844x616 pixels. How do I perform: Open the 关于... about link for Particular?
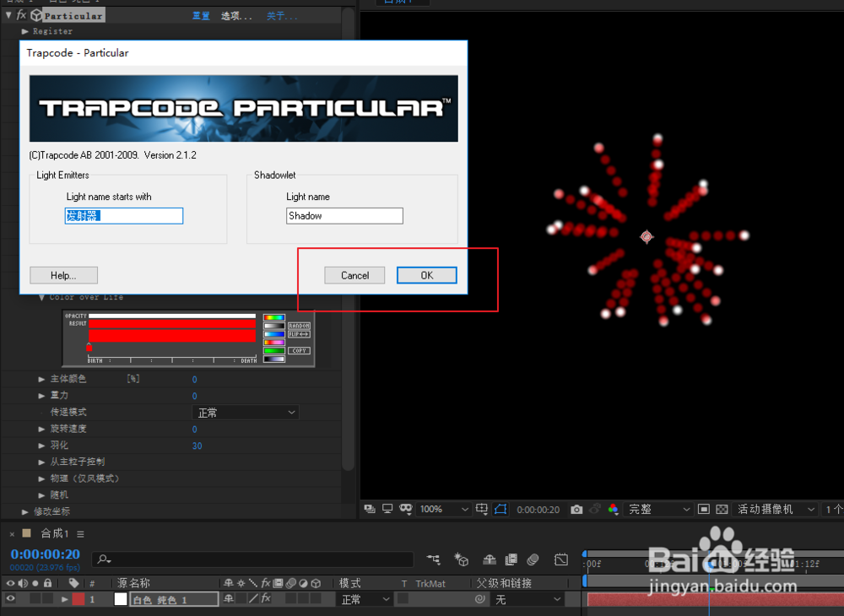[x=282, y=15]
